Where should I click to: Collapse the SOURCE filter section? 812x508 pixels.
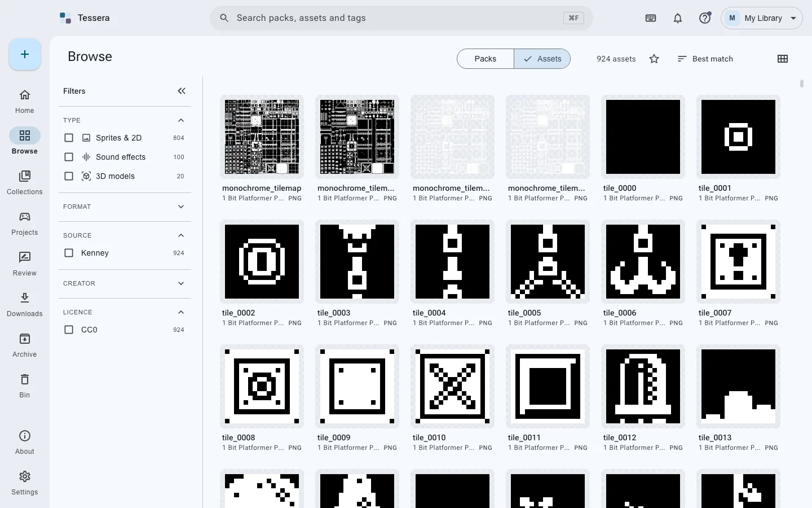(181, 235)
